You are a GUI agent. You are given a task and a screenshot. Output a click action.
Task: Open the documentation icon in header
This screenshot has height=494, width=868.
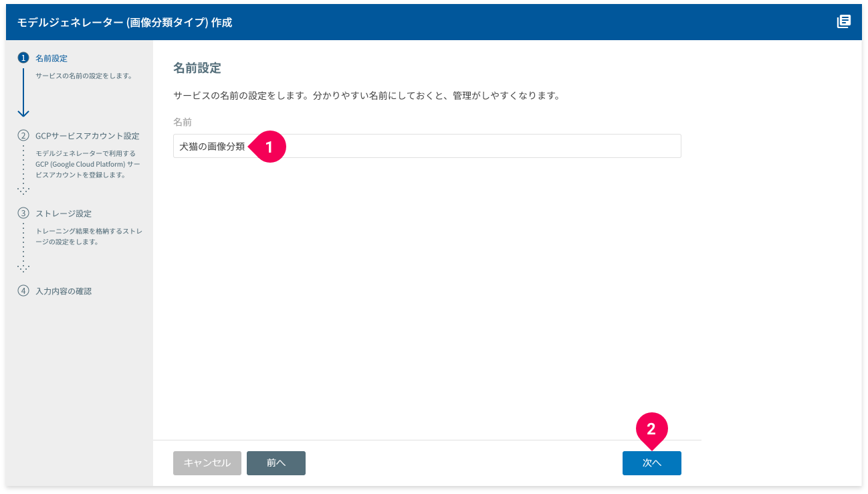pos(844,21)
